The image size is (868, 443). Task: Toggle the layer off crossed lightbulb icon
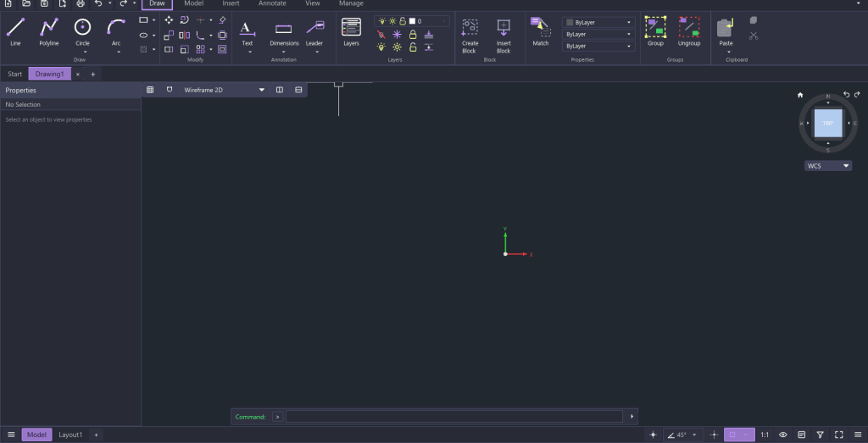point(381,35)
